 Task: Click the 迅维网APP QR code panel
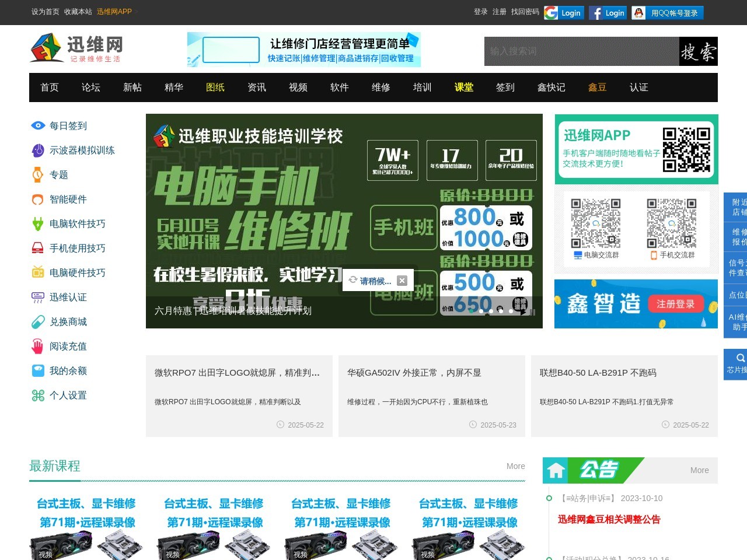636,149
